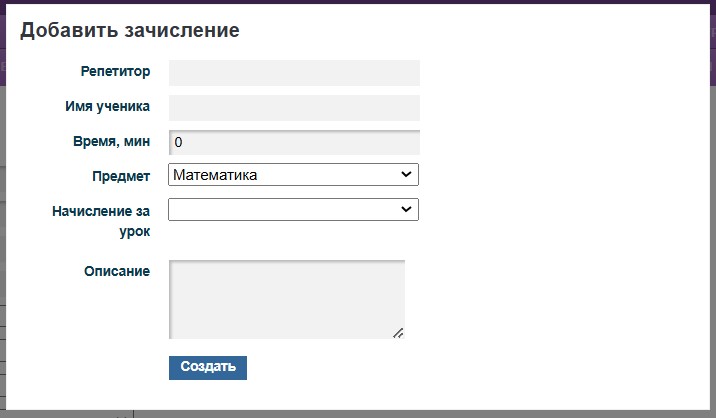Viewport: 716px width, 418px height.
Task: Click the 0 value in time field
Action: coord(178,143)
